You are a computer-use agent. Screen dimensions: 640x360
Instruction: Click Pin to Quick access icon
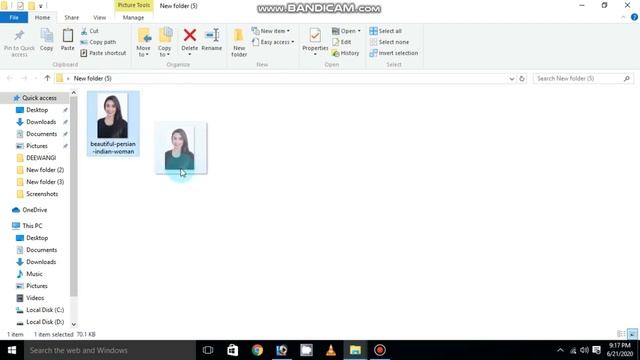(x=19, y=42)
